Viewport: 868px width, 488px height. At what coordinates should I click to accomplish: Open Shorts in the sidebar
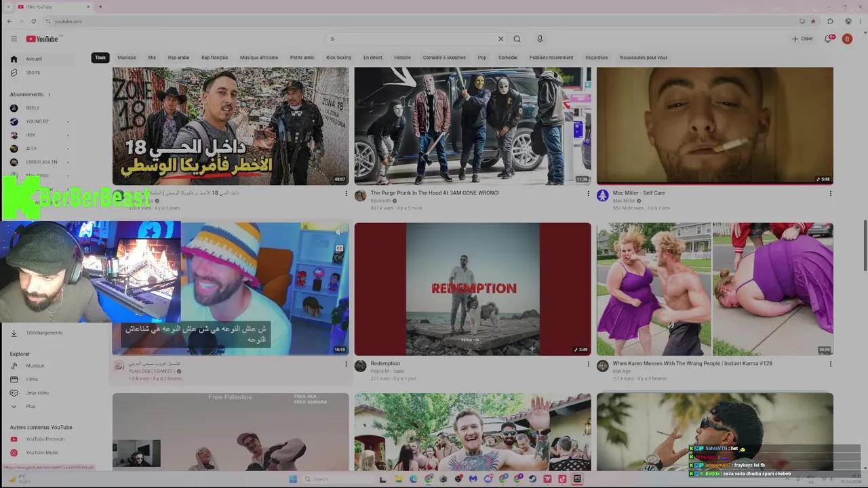tap(42, 73)
